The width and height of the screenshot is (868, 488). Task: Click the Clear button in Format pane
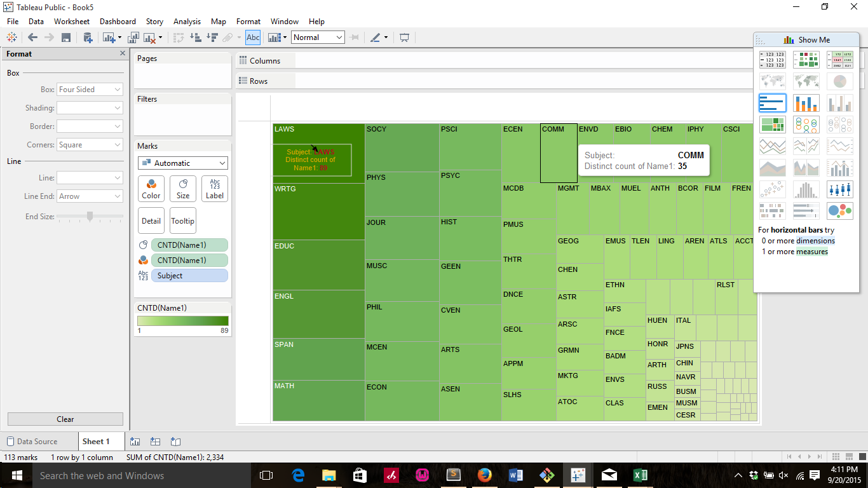[x=65, y=419]
